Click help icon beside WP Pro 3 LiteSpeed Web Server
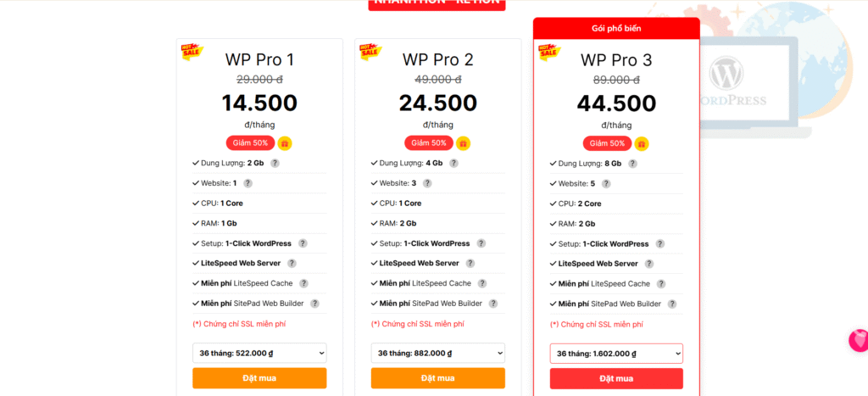The width and height of the screenshot is (868, 396). pyautogui.click(x=649, y=264)
